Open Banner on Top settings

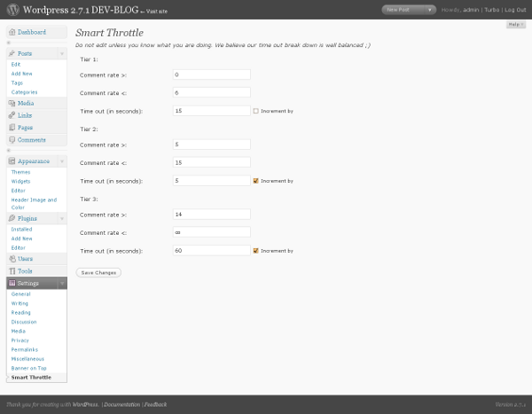click(28, 368)
